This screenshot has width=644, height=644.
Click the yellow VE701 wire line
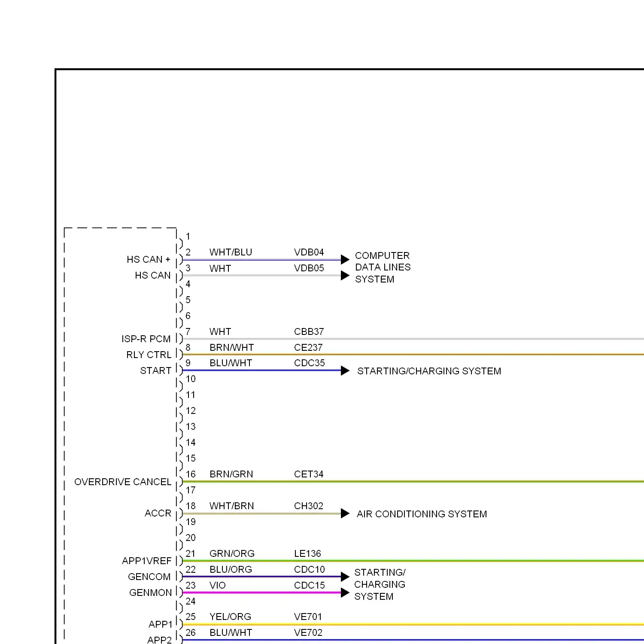[x=413, y=624]
